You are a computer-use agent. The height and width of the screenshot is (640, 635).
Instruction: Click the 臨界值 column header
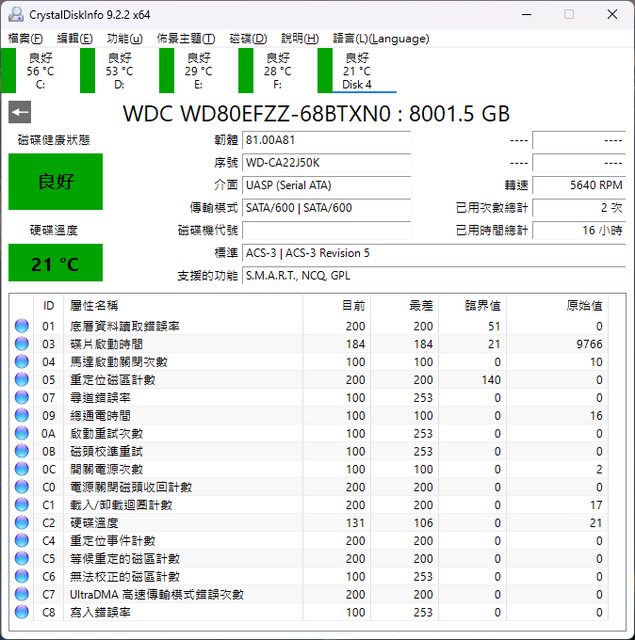pyautogui.click(x=473, y=305)
